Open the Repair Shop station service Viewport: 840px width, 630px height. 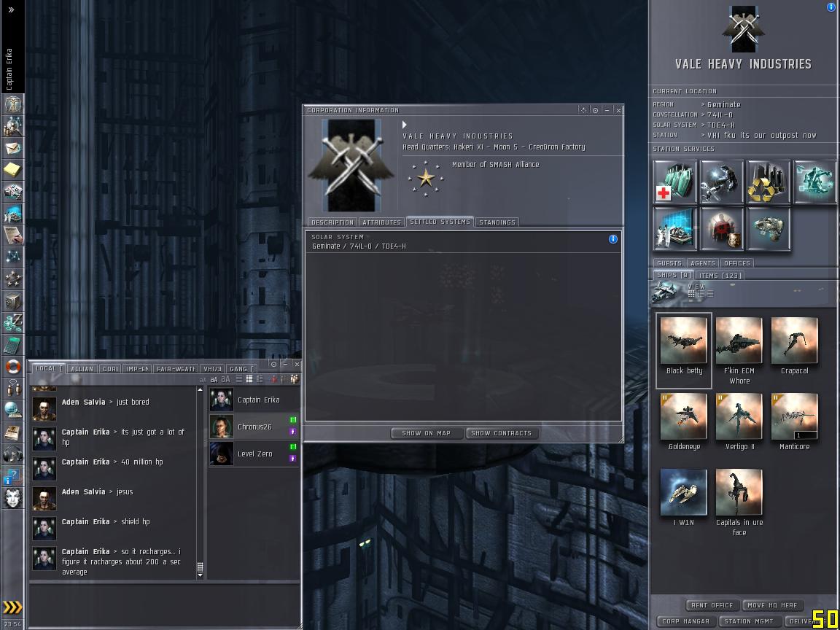click(x=722, y=182)
